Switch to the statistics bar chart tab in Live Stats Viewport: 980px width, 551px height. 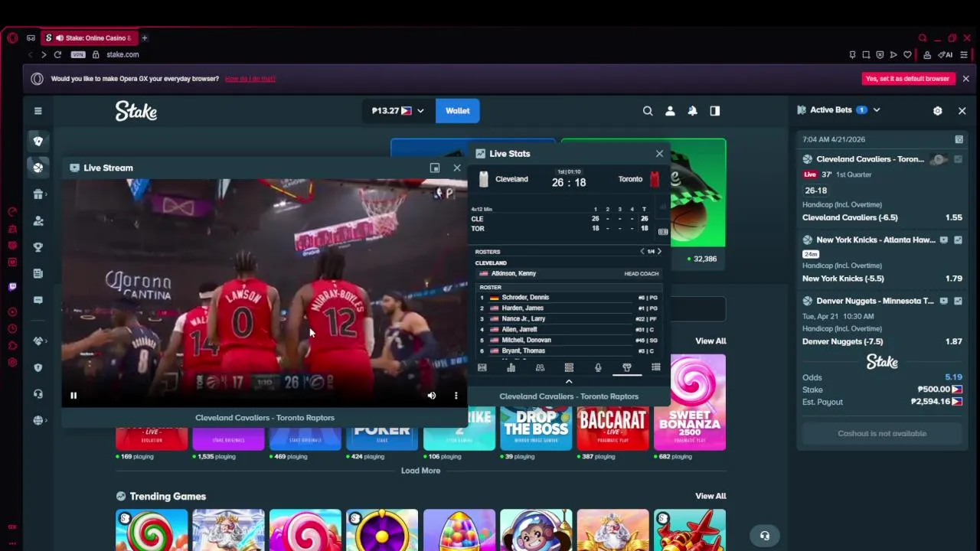pyautogui.click(x=511, y=368)
